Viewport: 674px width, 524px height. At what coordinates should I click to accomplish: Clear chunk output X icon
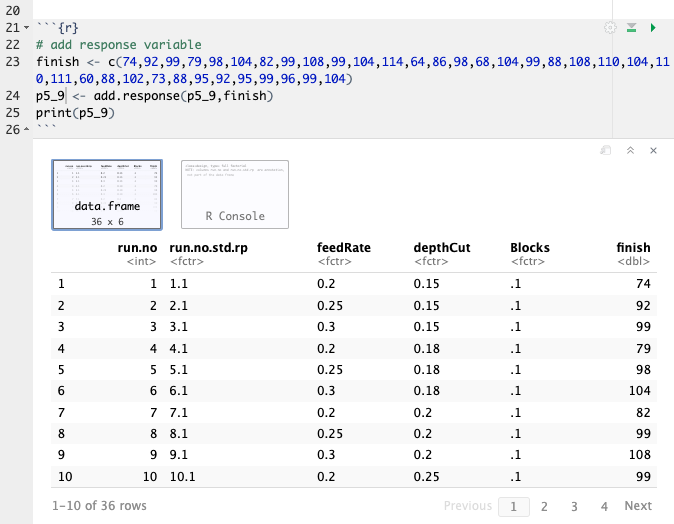653,150
